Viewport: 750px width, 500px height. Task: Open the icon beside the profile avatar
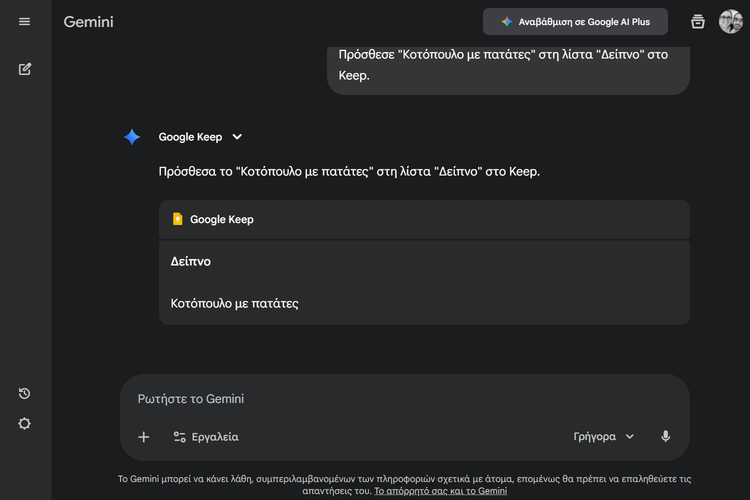point(698,22)
